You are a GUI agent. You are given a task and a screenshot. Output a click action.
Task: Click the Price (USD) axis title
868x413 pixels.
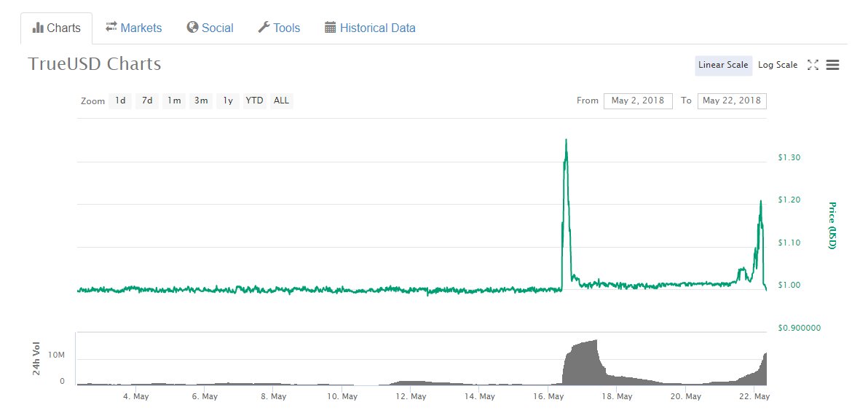point(832,225)
